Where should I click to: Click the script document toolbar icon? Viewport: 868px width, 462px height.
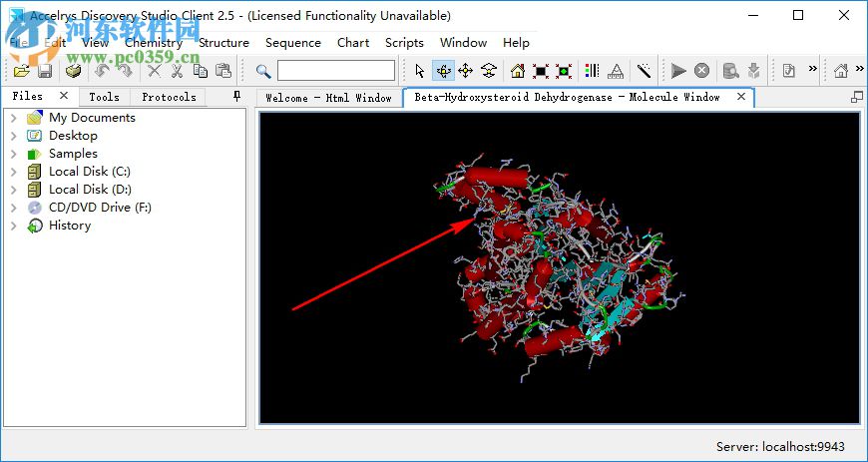click(x=789, y=71)
